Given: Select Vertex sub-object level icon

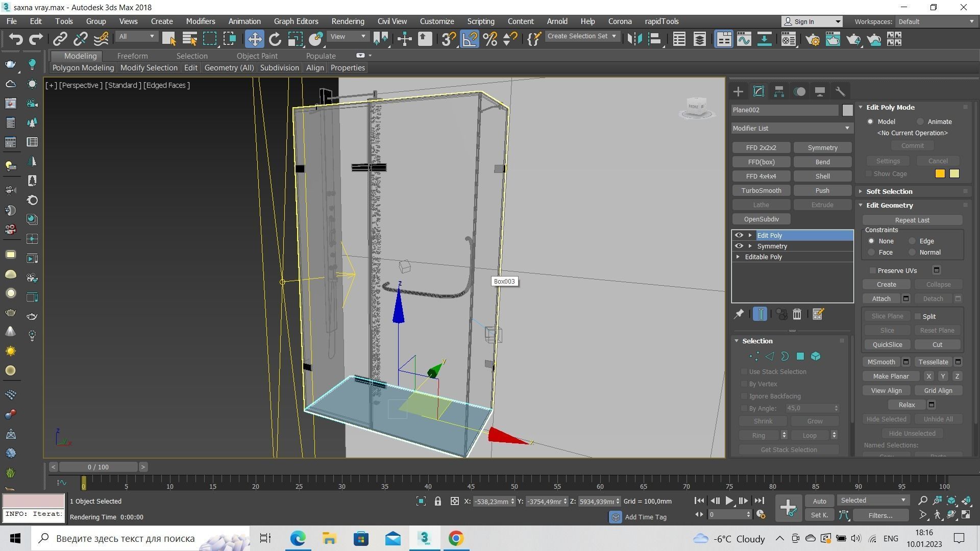Looking at the screenshot, I should (754, 356).
